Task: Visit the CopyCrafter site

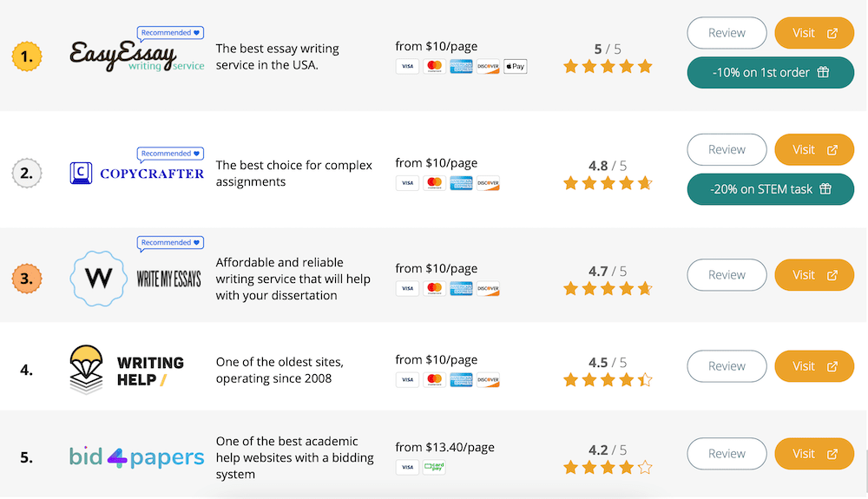Action: [814, 149]
